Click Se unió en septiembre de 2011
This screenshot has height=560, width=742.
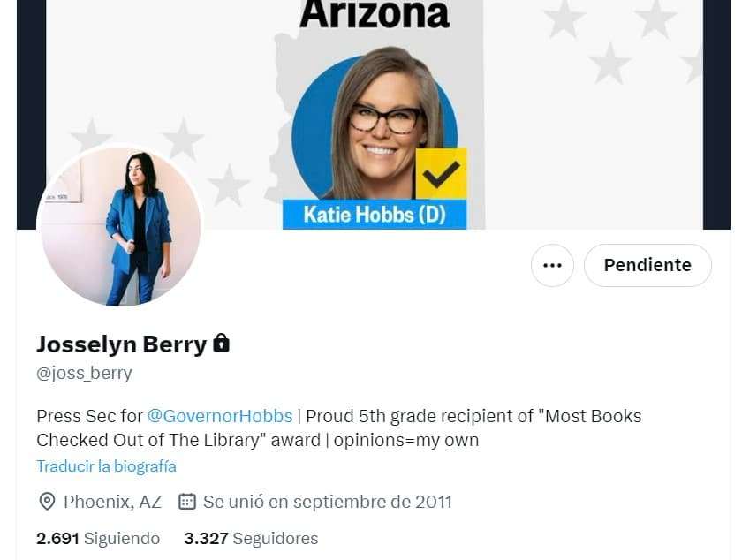click(328, 502)
